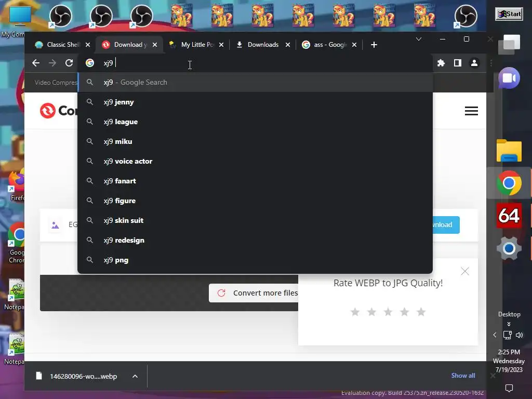Choose the xj9 fanart suggestion
The width and height of the screenshot is (532, 399).
pyautogui.click(x=255, y=181)
